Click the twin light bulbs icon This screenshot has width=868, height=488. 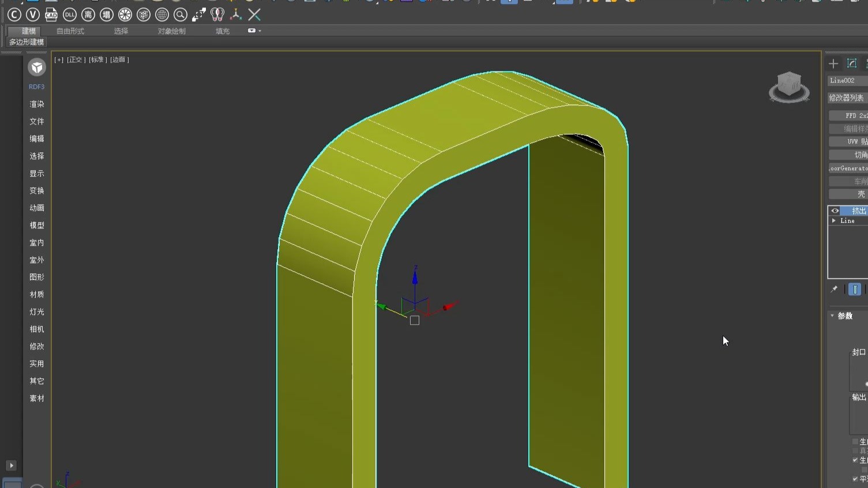coord(217,14)
